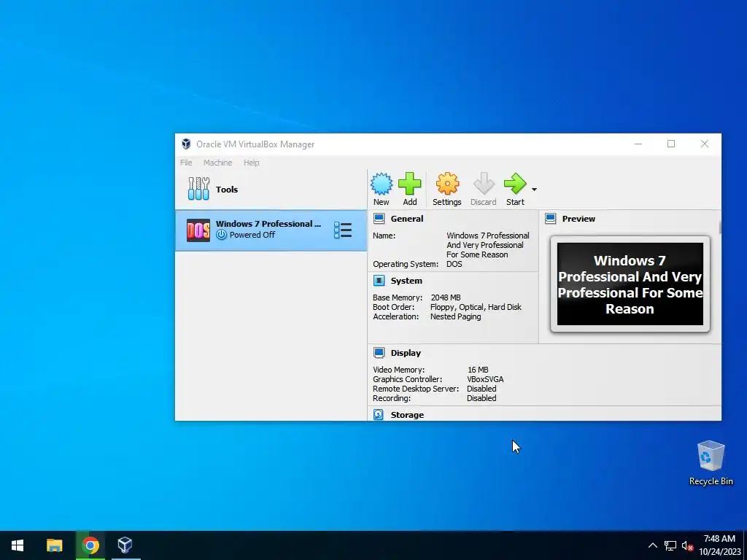Click the VirtualBox title bar logo
747x560 pixels.
click(186, 144)
